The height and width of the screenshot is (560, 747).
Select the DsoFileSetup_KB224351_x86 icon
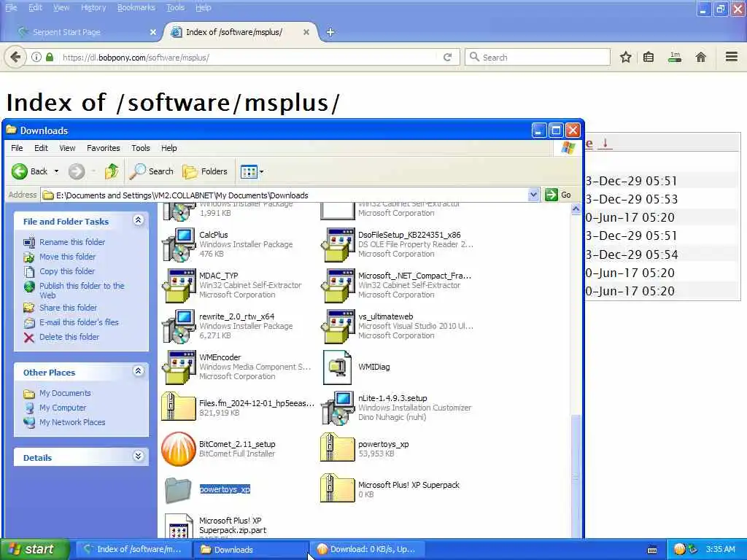tap(338, 245)
